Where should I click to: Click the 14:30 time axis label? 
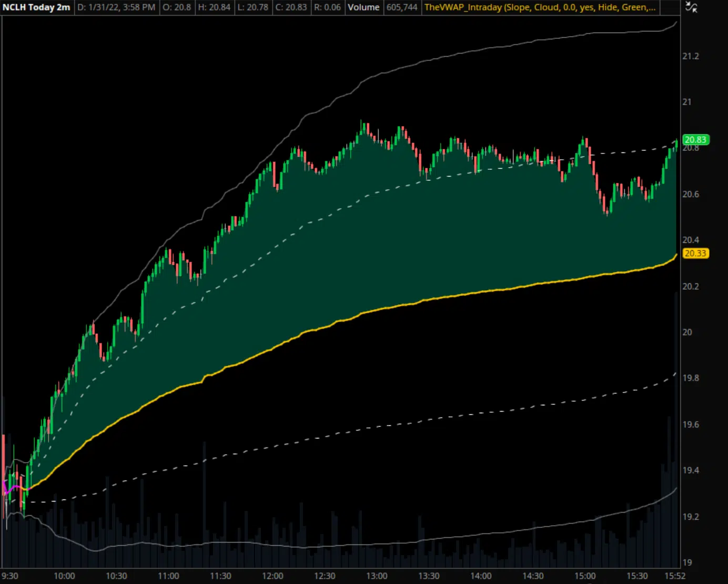tap(533, 576)
